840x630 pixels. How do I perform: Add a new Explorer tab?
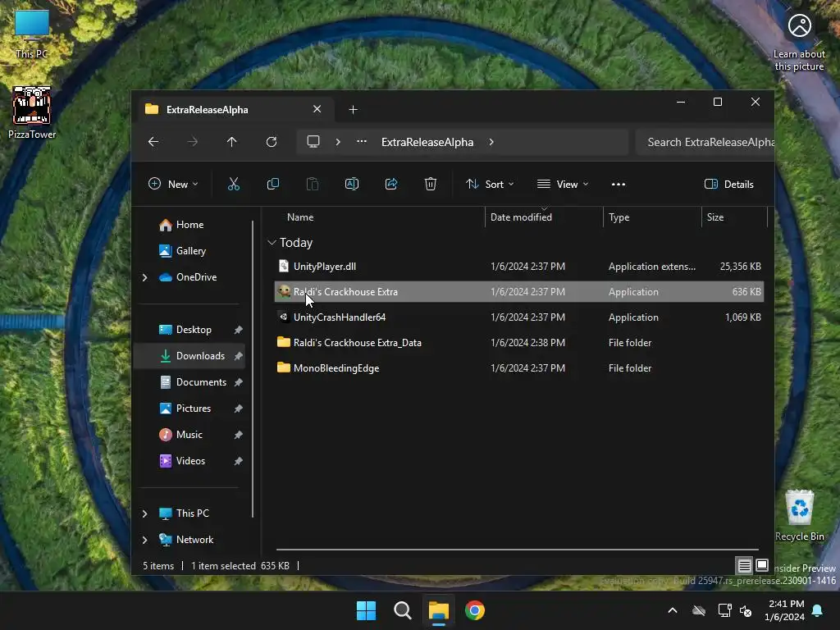[353, 110]
